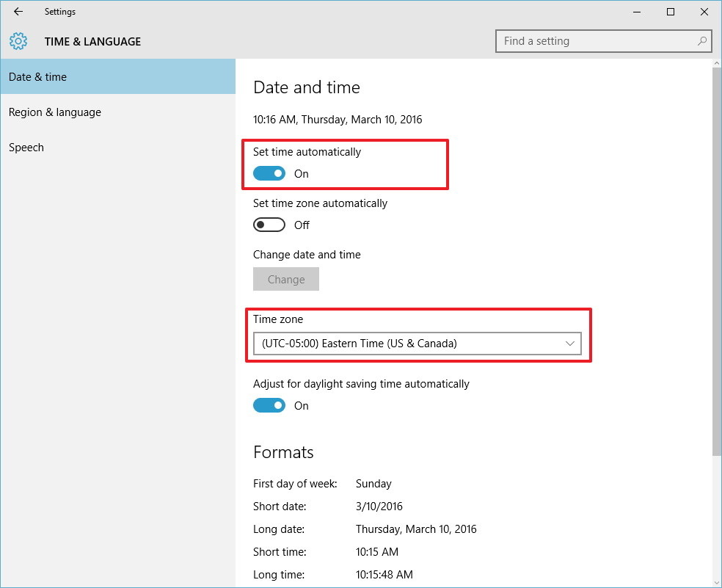Click the Time & Language gear icon

[x=18, y=41]
